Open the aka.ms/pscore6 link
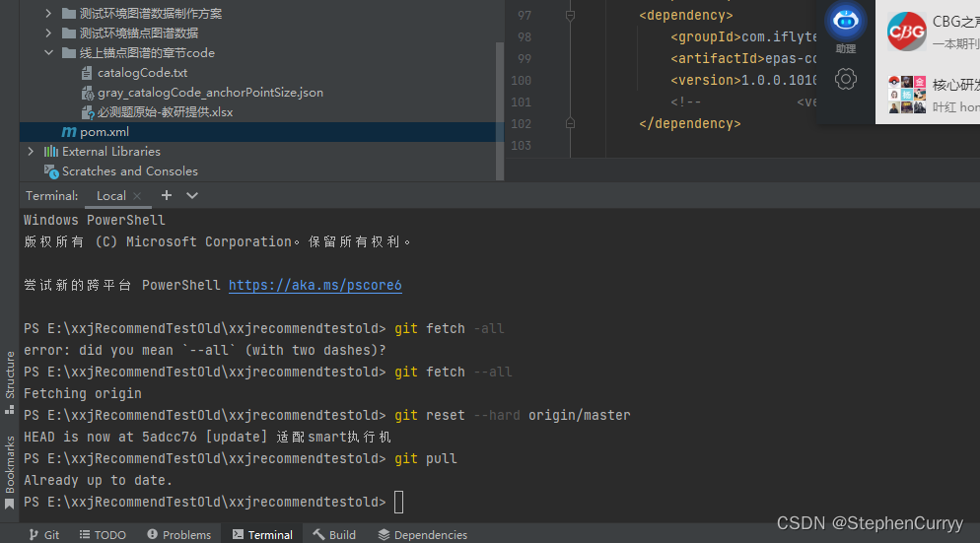 (x=315, y=285)
